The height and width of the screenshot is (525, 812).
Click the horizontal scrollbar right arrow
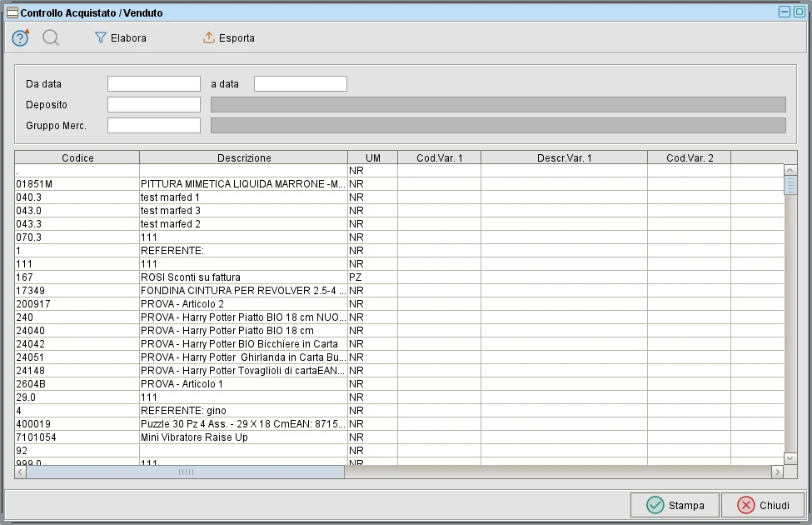[777, 472]
